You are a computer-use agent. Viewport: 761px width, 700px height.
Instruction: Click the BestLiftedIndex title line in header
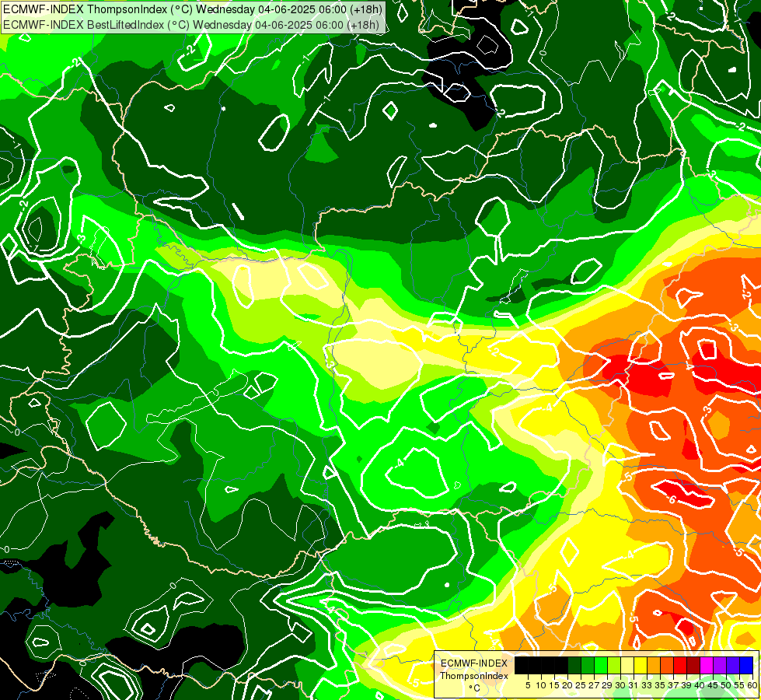[190, 24]
